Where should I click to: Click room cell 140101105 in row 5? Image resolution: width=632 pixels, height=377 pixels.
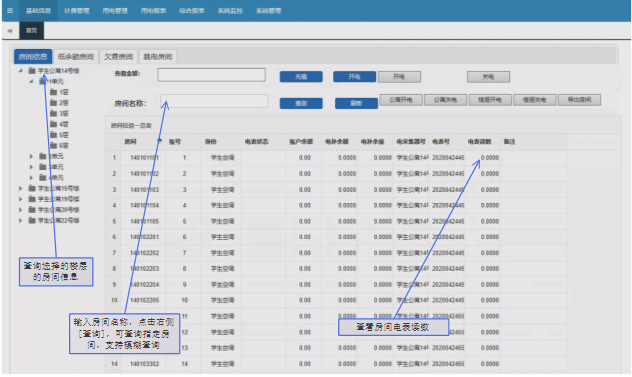[144, 221]
